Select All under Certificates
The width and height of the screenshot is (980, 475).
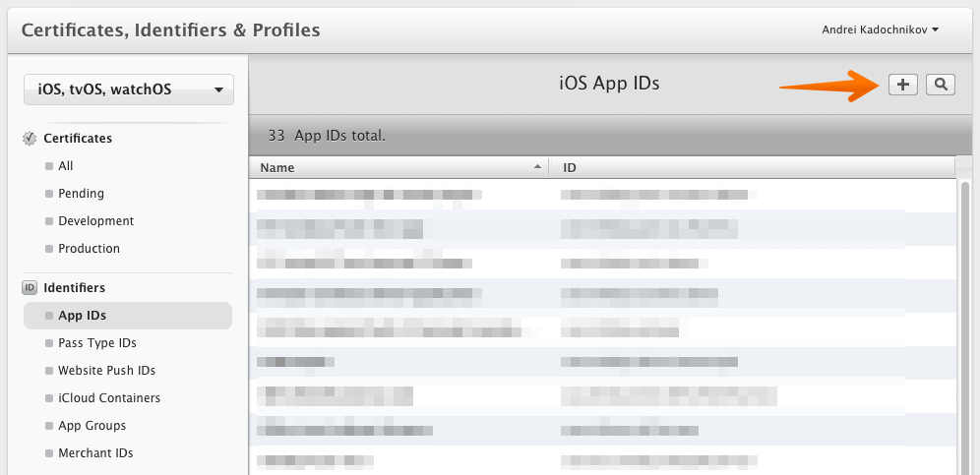(66, 166)
